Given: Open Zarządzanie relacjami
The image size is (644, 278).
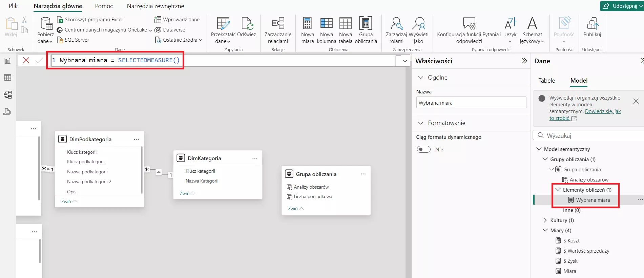Looking at the screenshot, I should [x=278, y=24].
